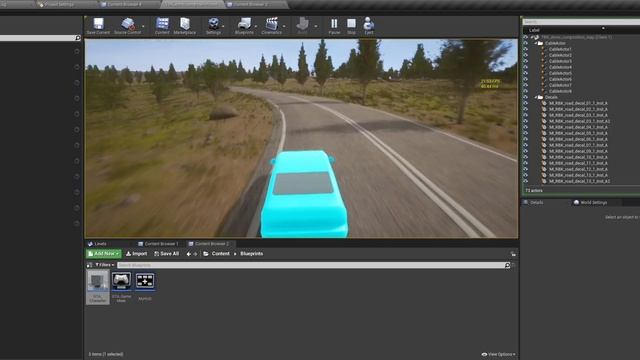Screen dimensions: 640x360
Task: Stop the play session
Action: pos(351,24)
